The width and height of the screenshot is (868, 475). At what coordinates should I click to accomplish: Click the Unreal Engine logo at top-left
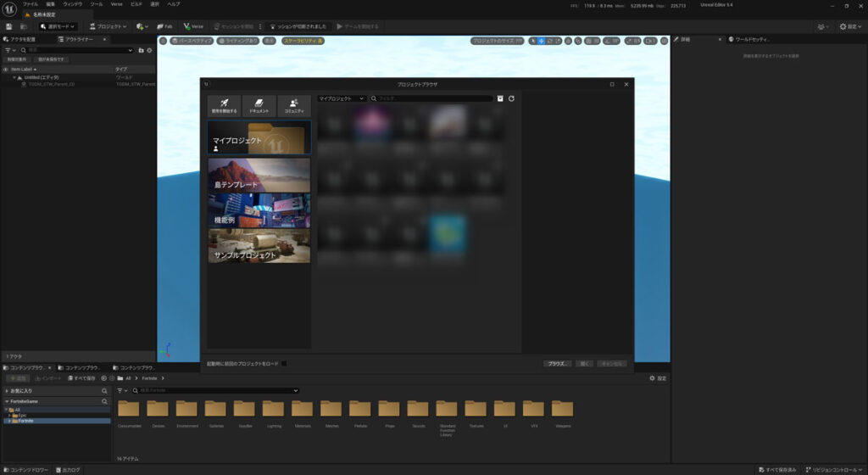coord(9,8)
